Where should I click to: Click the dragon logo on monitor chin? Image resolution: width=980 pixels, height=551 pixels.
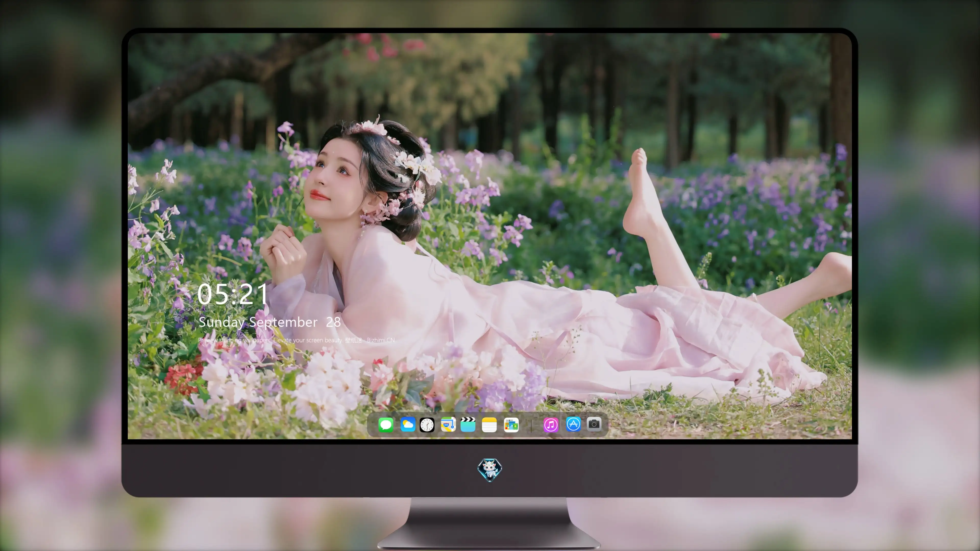coord(490,470)
